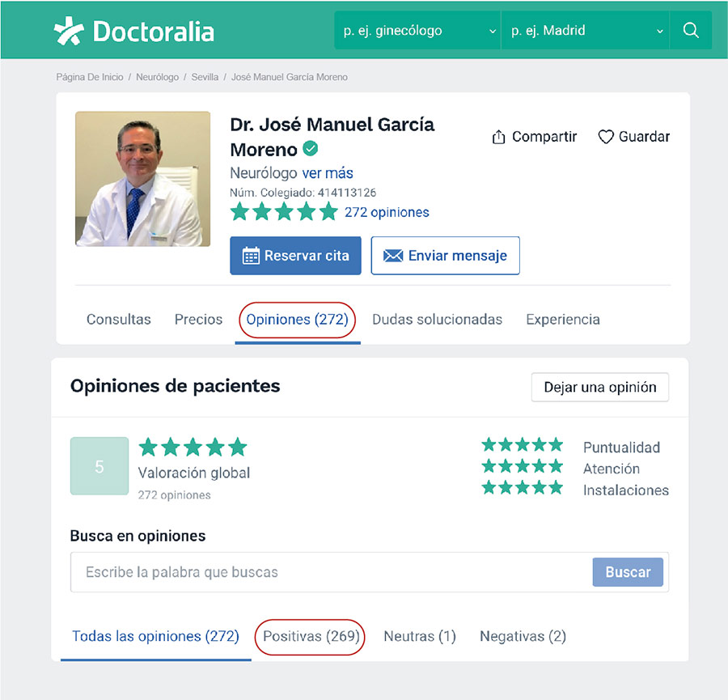728x700 pixels.
Task: Filter by Neutras (1) opinions
Action: (420, 636)
